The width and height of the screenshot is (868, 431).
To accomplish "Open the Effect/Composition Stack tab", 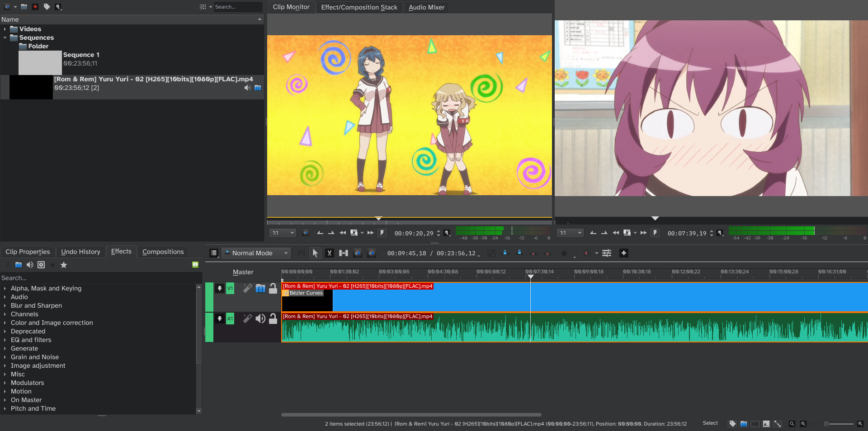I will pos(359,7).
